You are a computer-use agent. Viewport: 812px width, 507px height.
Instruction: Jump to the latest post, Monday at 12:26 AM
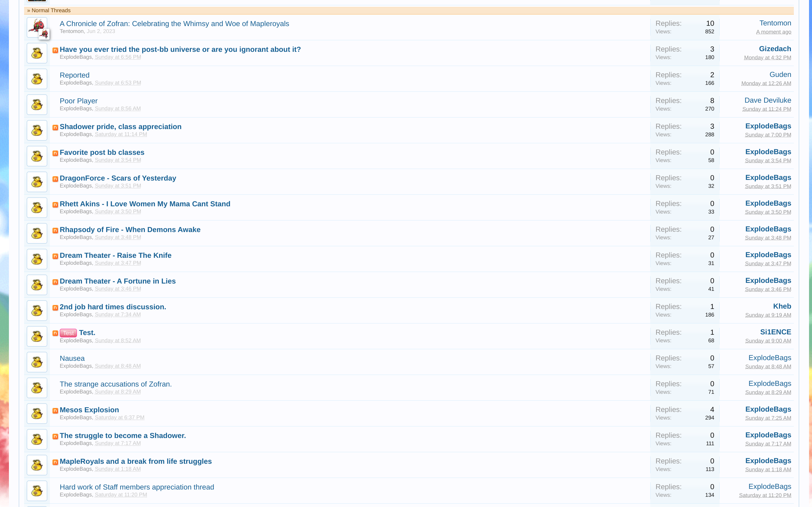(766, 84)
